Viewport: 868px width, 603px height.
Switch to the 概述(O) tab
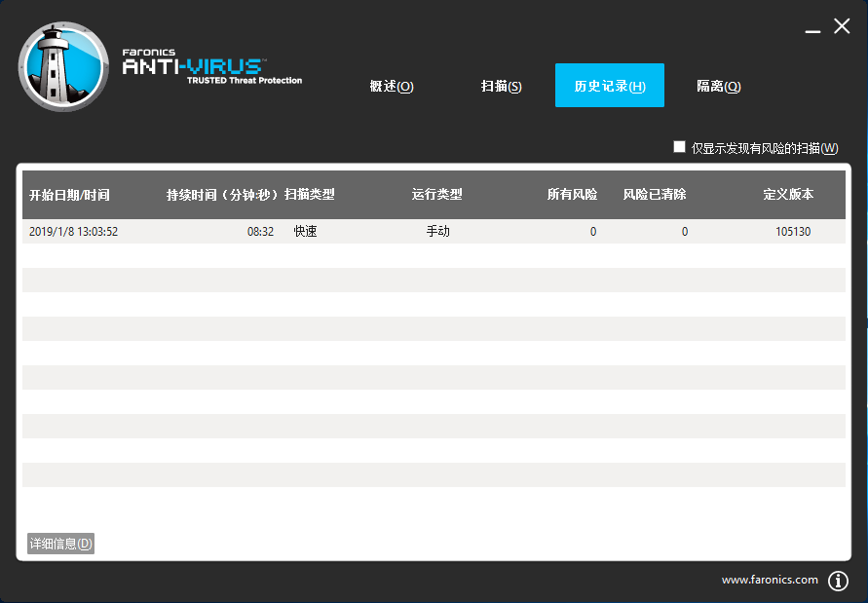(x=392, y=87)
